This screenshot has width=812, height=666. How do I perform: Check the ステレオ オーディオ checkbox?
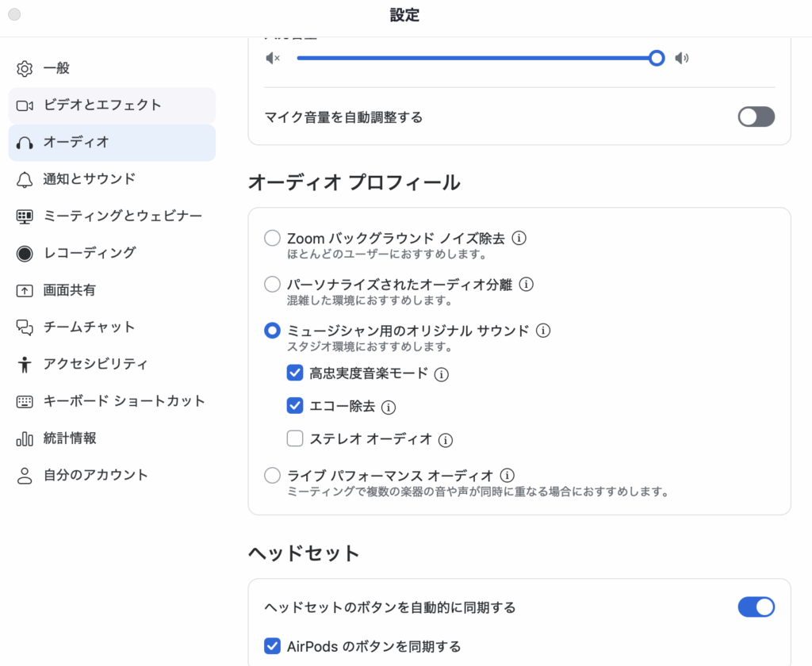[295, 438]
